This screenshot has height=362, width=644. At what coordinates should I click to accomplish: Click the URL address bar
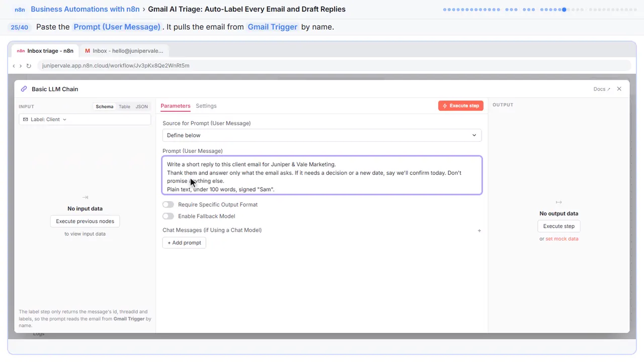[x=334, y=65]
